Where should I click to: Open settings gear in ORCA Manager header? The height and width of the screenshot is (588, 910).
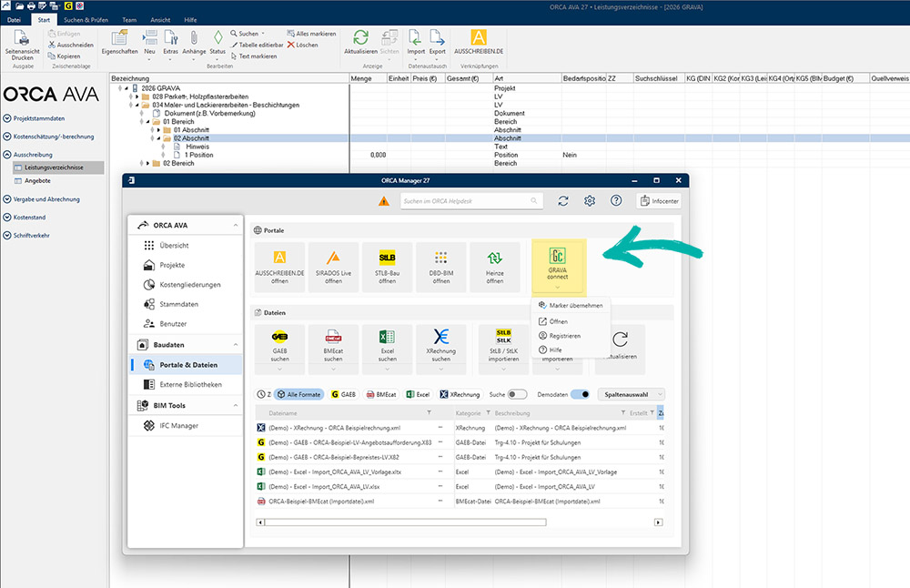click(x=590, y=201)
